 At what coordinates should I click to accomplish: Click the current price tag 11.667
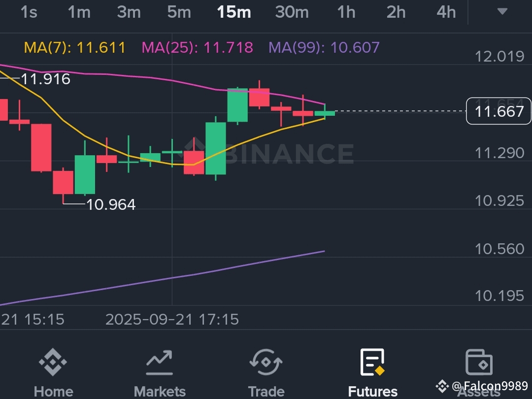pos(499,111)
